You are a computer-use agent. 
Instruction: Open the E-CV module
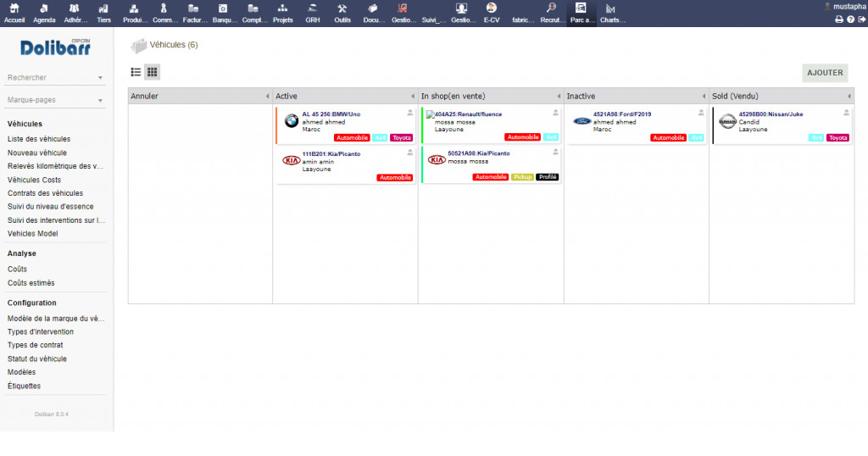pos(492,14)
